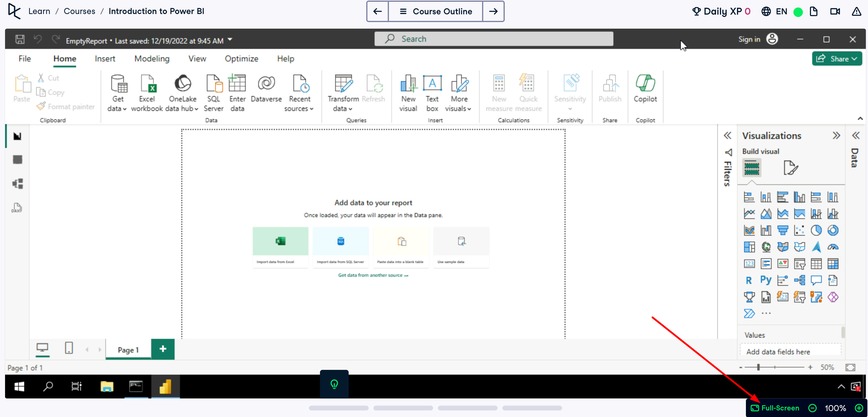
Task: Click the Save icon in title bar
Action: 20,39
